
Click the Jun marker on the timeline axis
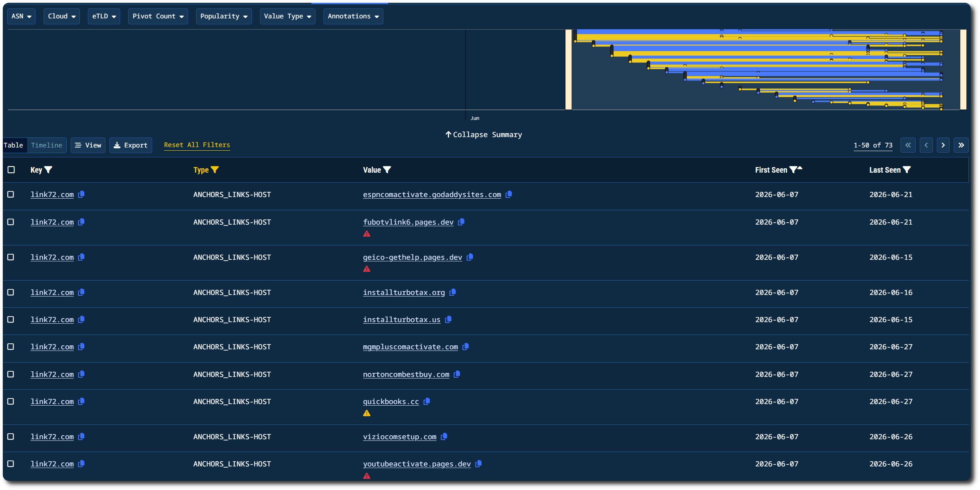pos(474,118)
